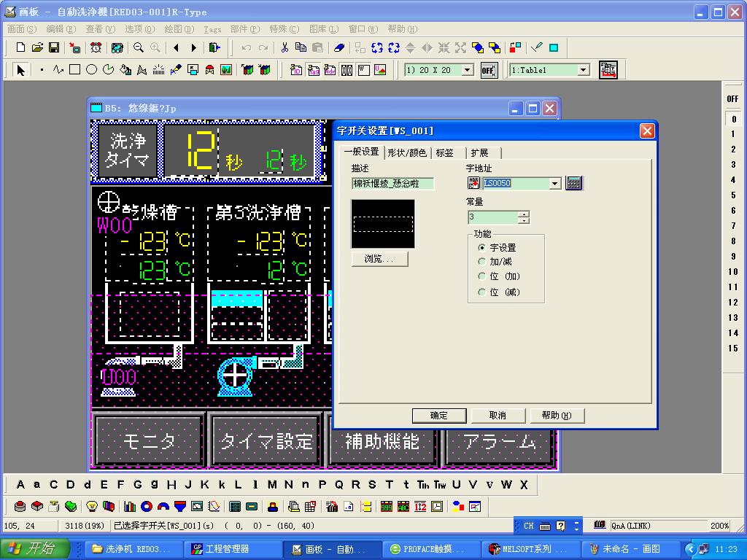Viewport: 747px width, 560px height.
Task: Click the bar graph part icon
Action: pos(131,506)
